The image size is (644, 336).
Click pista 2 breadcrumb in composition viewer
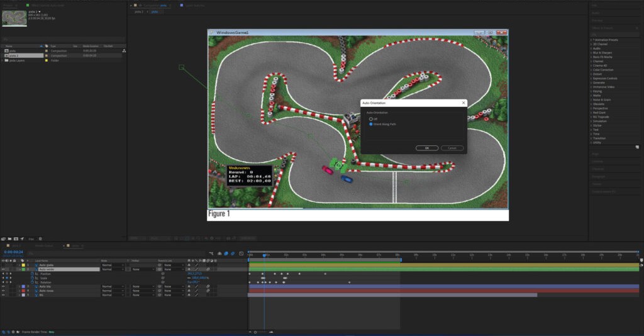pos(139,12)
